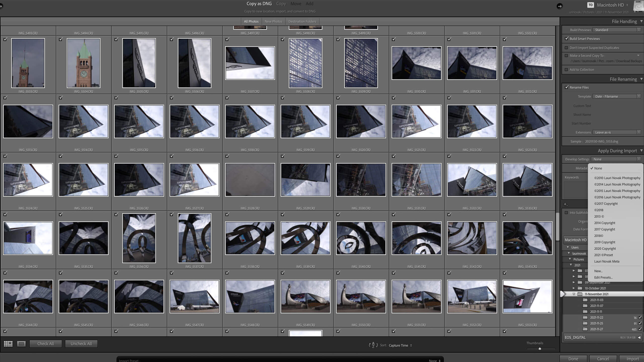Image resolution: width=644 pixels, height=362 pixels.
Task: Click the plus icon below Keywords
Action: 566,204
